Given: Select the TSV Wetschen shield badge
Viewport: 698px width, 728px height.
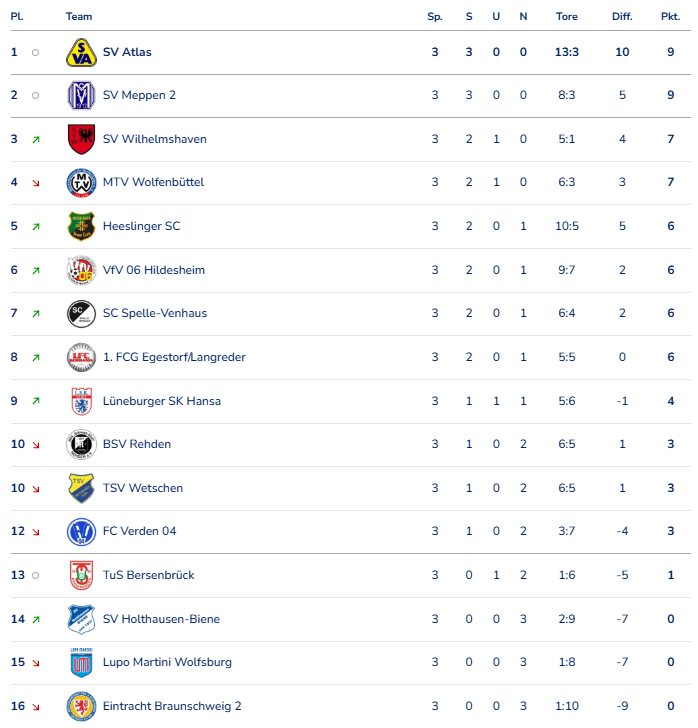Looking at the screenshot, I should pyautogui.click(x=81, y=488).
